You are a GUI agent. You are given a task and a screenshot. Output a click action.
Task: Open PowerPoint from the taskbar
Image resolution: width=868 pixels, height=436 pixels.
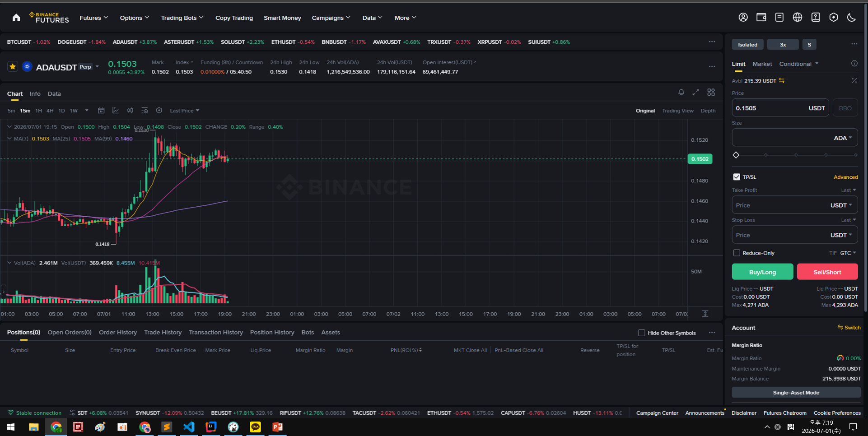point(277,427)
